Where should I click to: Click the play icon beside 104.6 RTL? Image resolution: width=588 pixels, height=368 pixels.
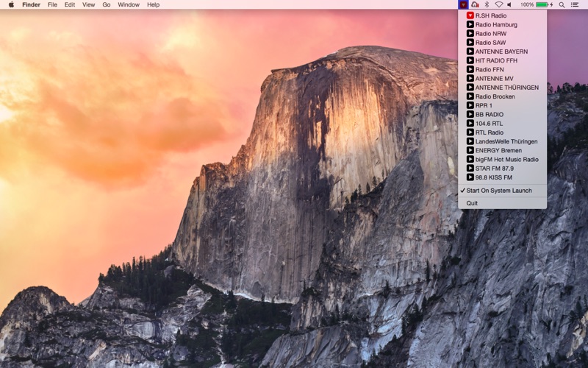pyautogui.click(x=470, y=124)
